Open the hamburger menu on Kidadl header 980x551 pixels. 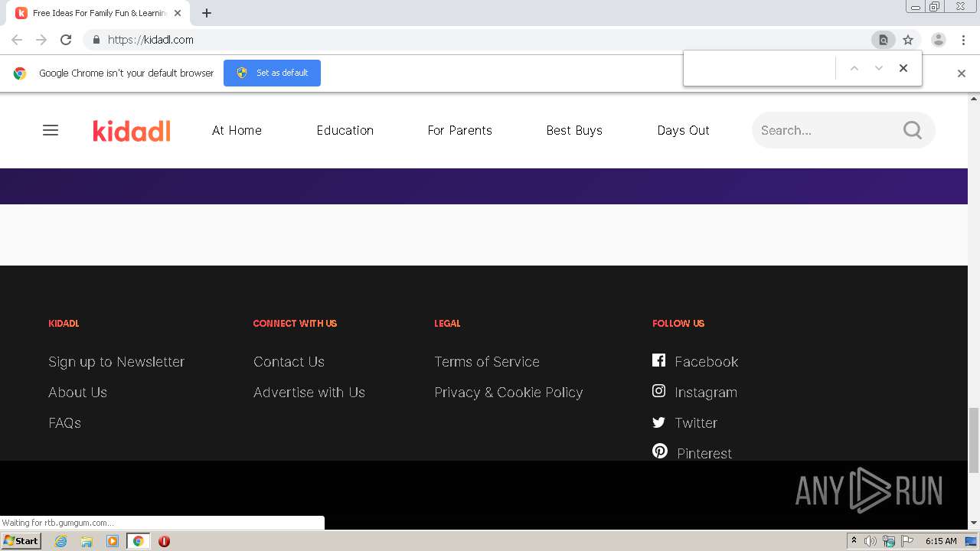coord(51,130)
